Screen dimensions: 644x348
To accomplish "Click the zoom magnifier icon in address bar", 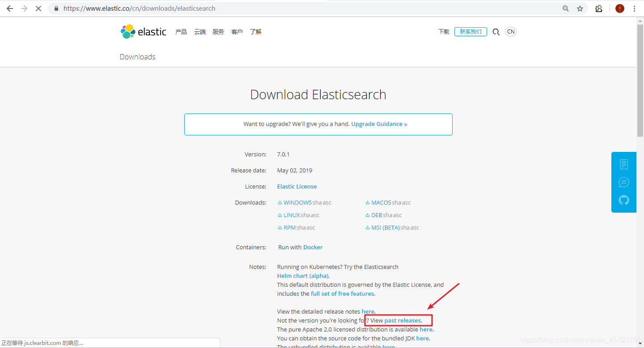I will pos(566,8).
